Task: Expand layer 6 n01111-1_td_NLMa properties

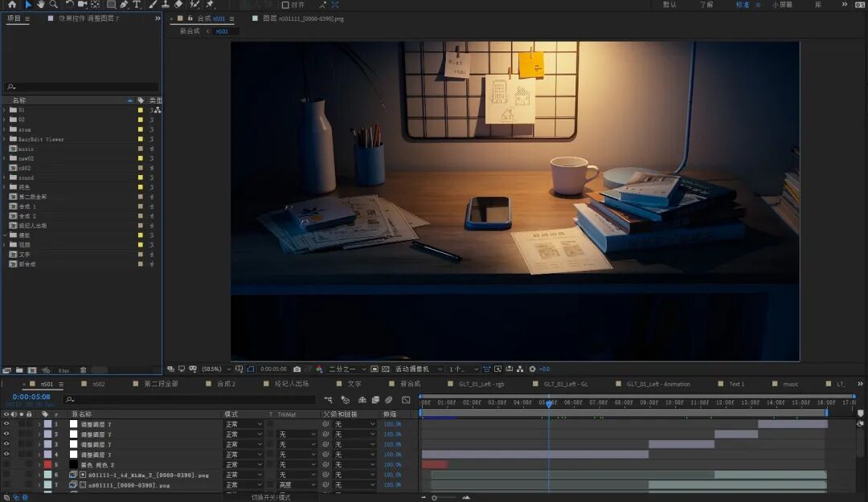Action: [x=39, y=475]
